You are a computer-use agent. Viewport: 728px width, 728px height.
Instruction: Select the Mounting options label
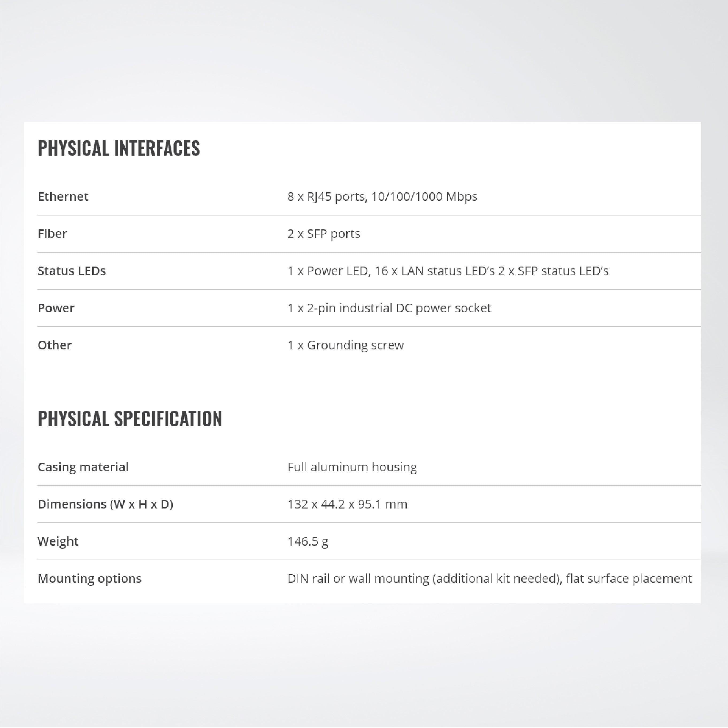90,578
